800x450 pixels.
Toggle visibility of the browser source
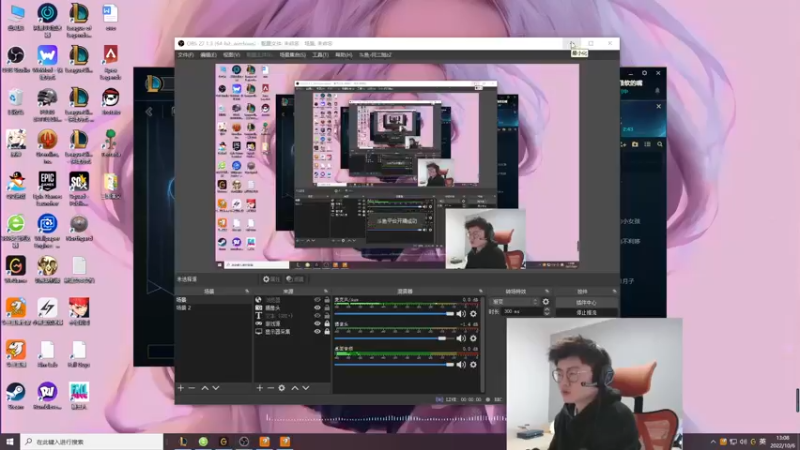coord(317,300)
